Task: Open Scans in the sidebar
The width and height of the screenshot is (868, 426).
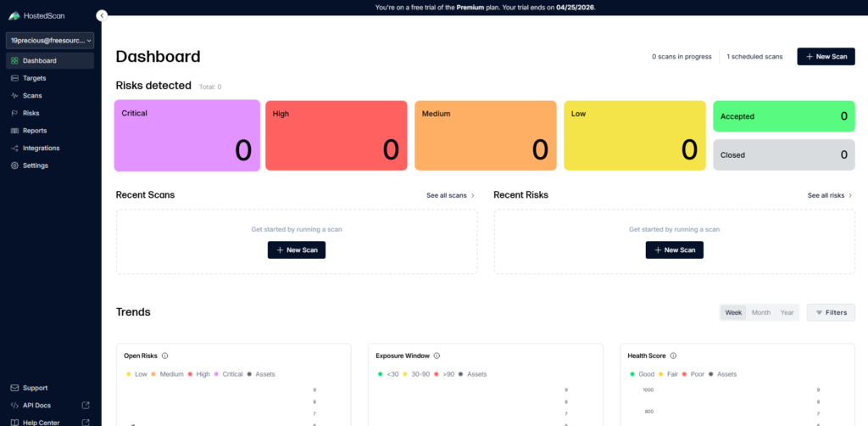Action: pos(32,96)
